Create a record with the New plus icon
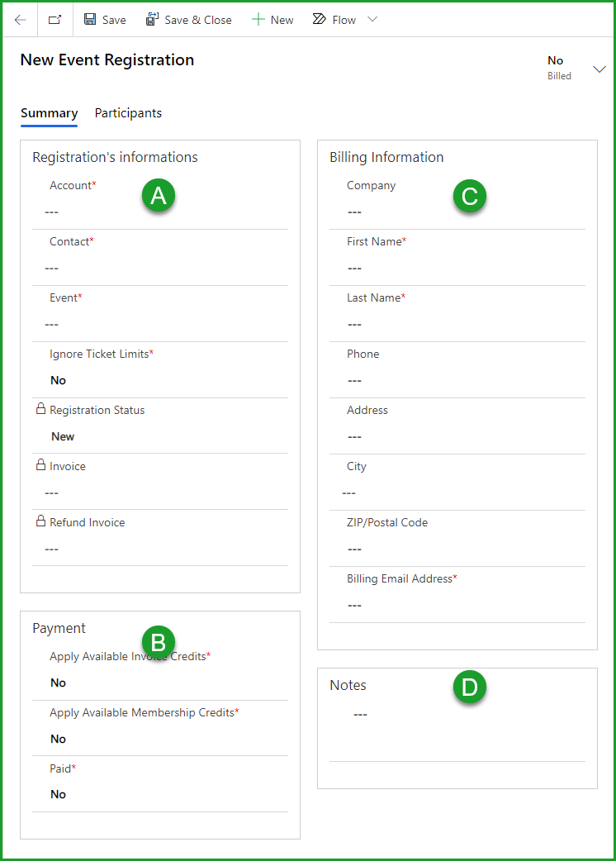The height and width of the screenshot is (861, 616). pos(258,19)
